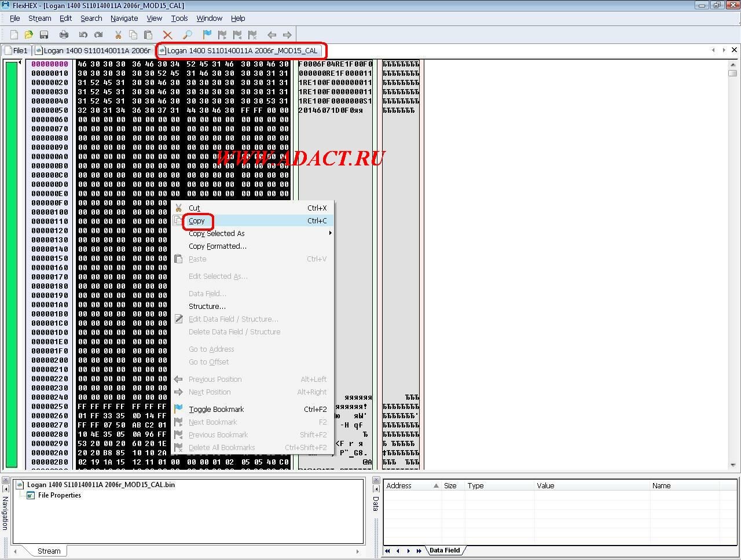
Task: Click the Cut scissors toolbar icon
Action: pyautogui.click(x=118, y=35)
